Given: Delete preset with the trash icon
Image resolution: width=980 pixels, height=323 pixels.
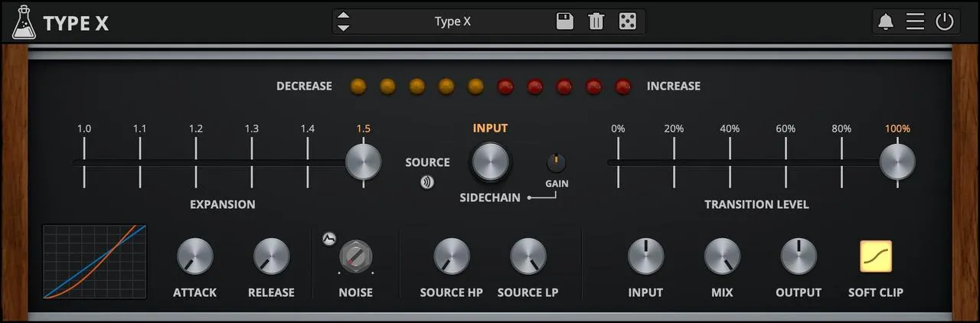Looking at the screenshot, I should click(x=596, y=21).
